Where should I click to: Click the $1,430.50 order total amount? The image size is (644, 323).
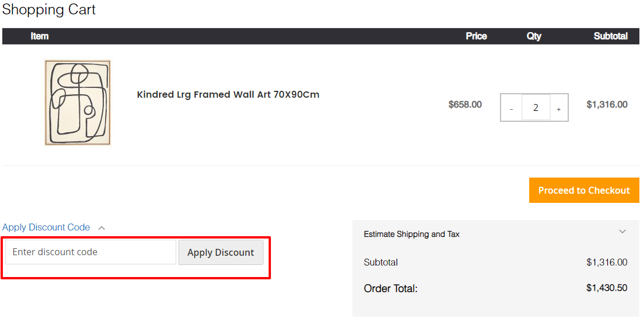[607, 288]
